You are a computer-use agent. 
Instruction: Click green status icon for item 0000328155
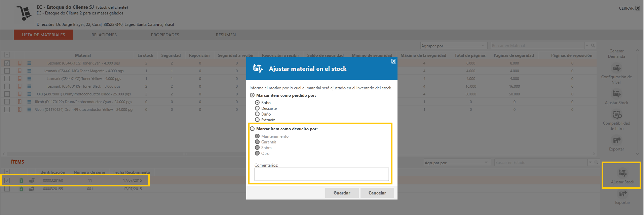[21, 189]
